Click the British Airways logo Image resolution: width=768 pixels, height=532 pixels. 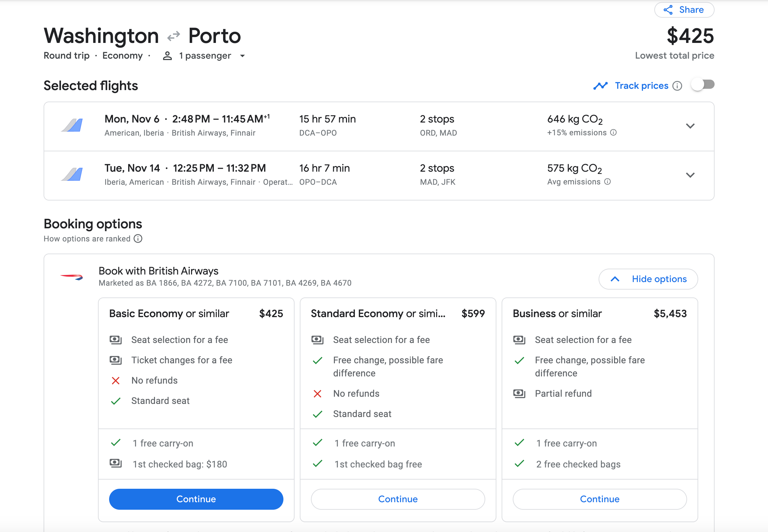[x=71, y=277]
